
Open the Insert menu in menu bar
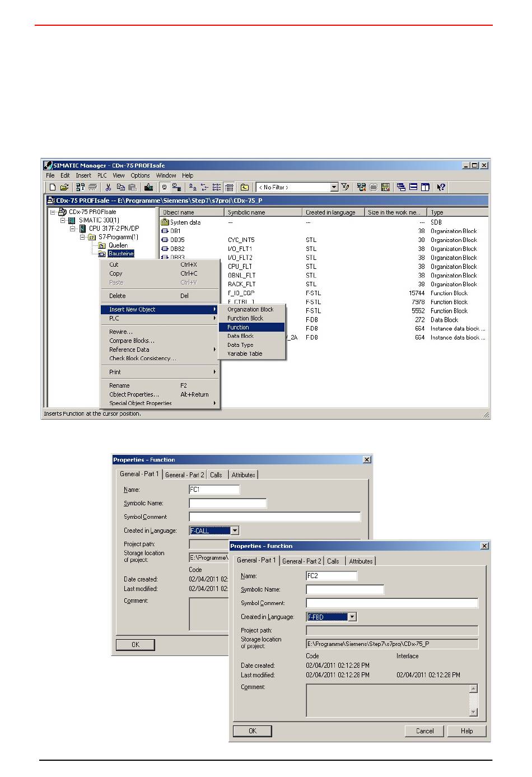83,175
